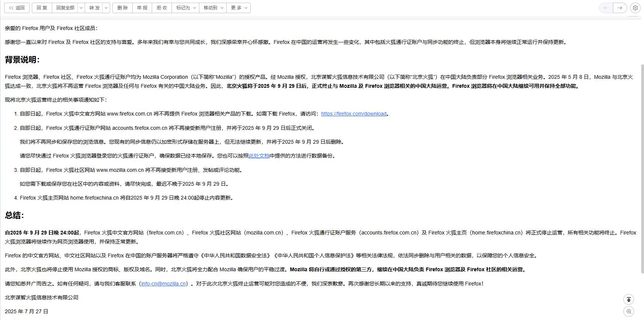Click the line 我们将不再同步和保存您的浏览信息
The height and width of the screenshot is (320, 644).
tap(183, 142)
